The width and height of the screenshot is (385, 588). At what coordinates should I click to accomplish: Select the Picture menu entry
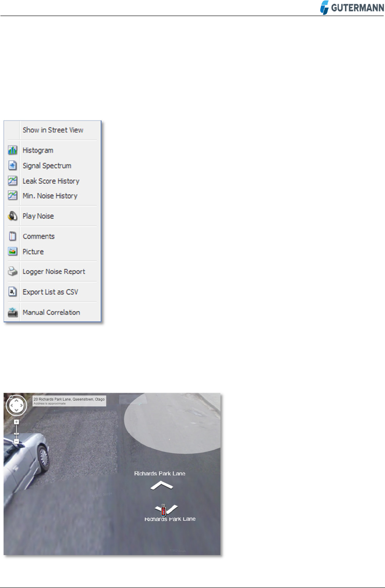(x=33, y=251)
